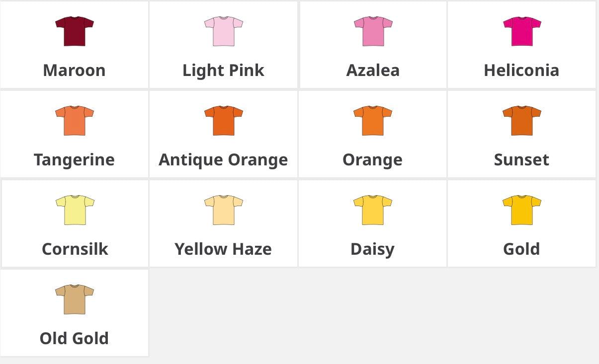Click the Maroon color label

pyautogui.click(x=75, y=71)
